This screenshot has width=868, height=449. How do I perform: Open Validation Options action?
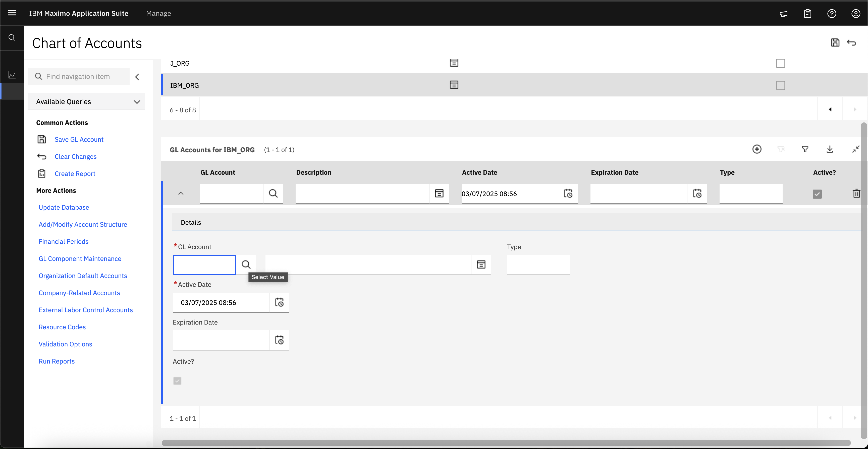65,344
